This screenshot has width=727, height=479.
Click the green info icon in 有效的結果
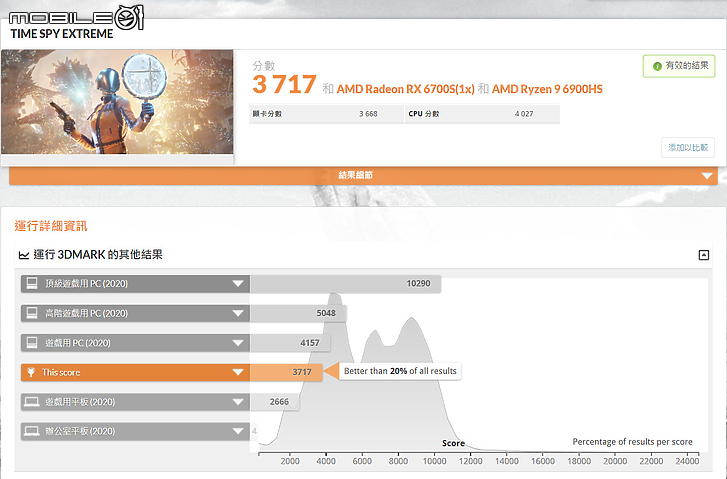657,66
